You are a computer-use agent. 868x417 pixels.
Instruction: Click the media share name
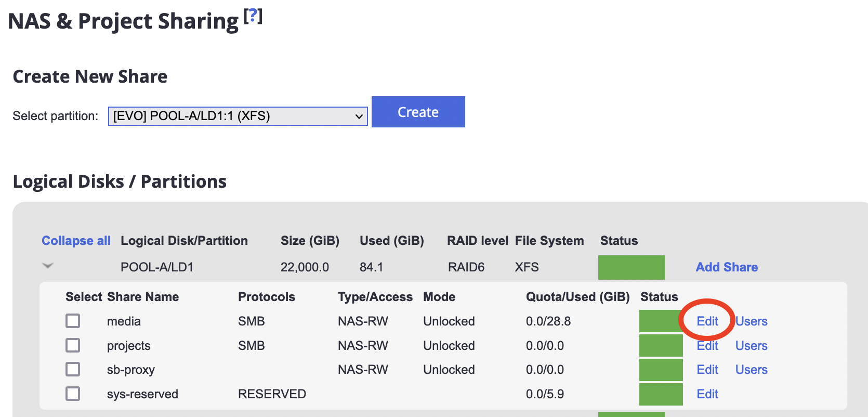[x=124, y=321]
